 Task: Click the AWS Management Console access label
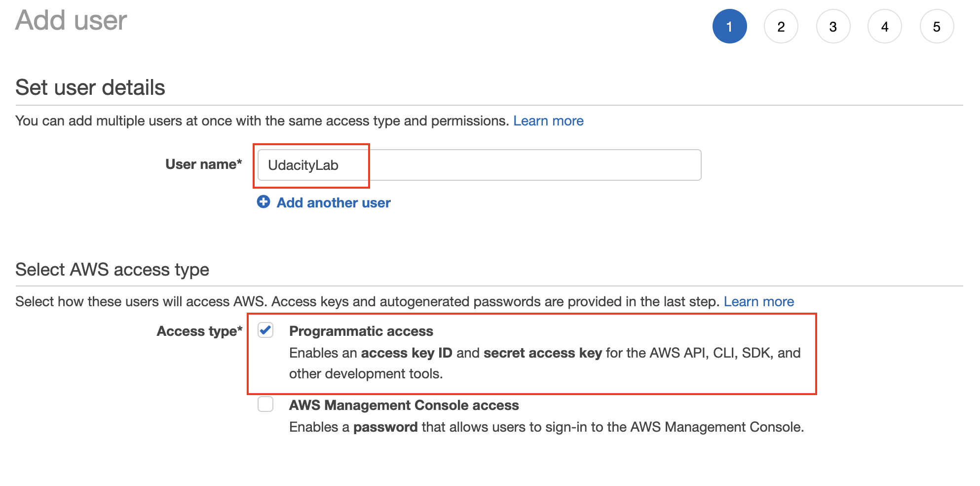(x=404, y=405)
